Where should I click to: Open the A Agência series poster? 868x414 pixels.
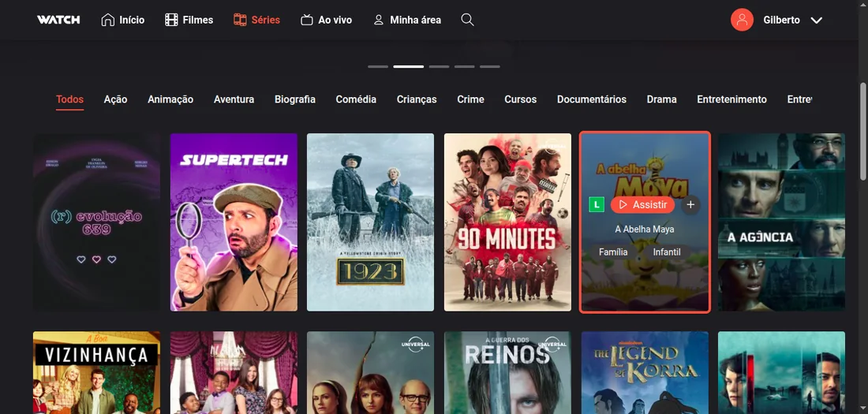pos(782,222)
